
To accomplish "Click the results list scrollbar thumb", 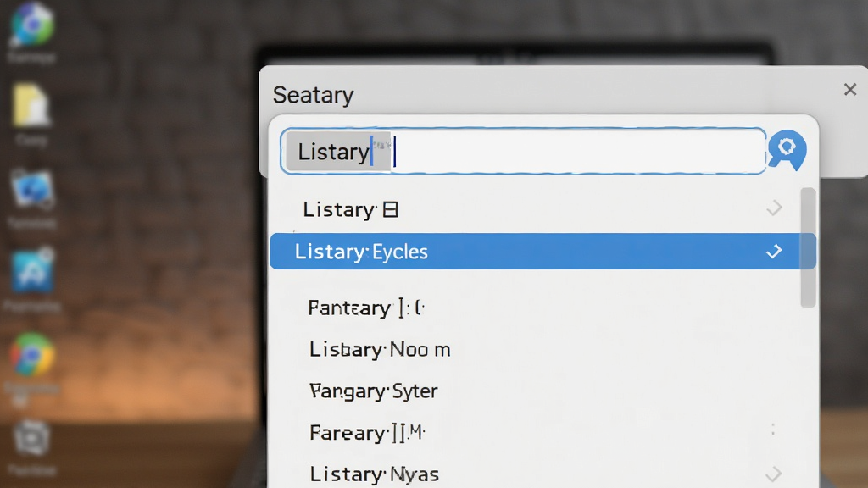I will click(808, 247).
